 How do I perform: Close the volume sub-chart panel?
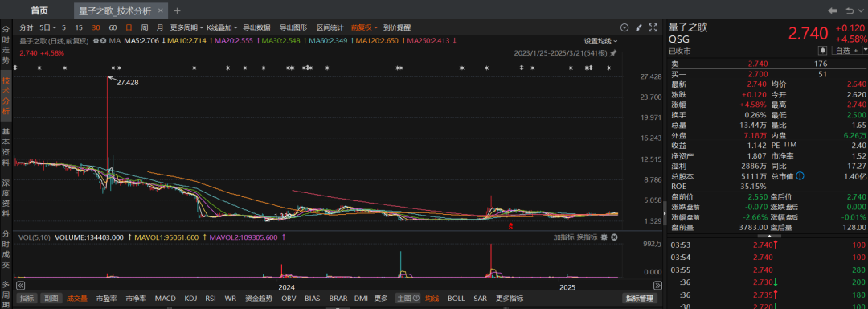[x=614, y=237]
